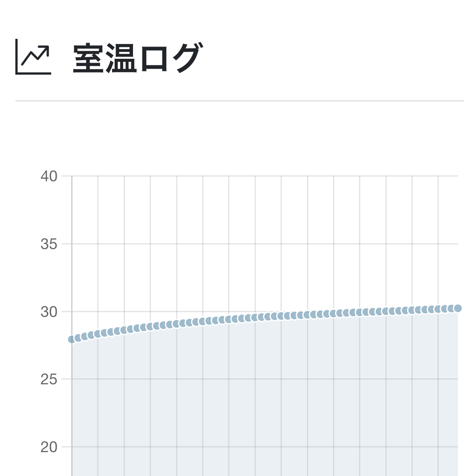475x476 pixels.
Task: Pick the second data point from the right
Action: pyautogui.click(x=451, y=309)
